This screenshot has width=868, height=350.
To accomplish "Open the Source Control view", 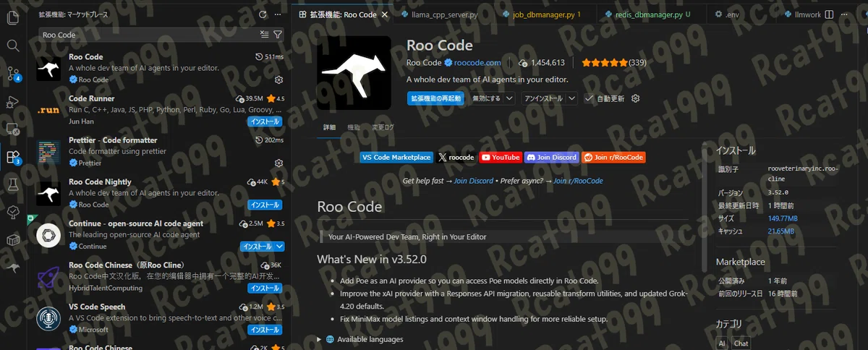I will [x=13, y=73].
